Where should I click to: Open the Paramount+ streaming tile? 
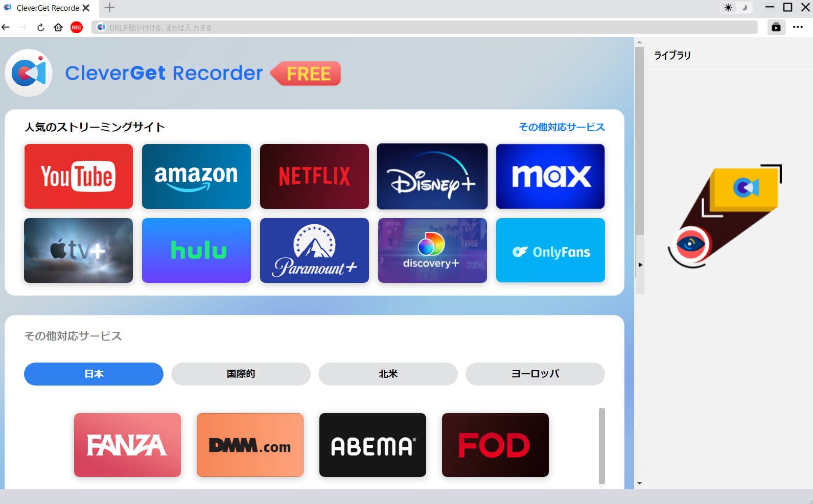click(314, 250)
